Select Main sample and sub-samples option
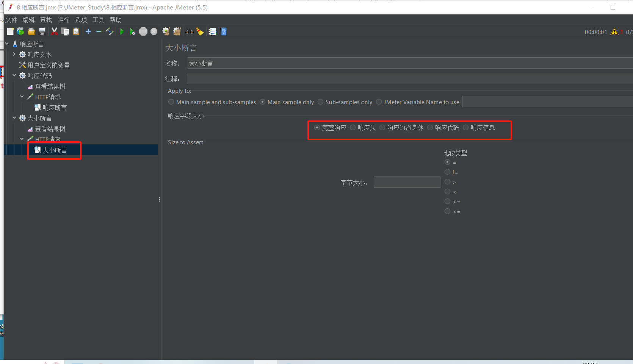 click(212, 102)
